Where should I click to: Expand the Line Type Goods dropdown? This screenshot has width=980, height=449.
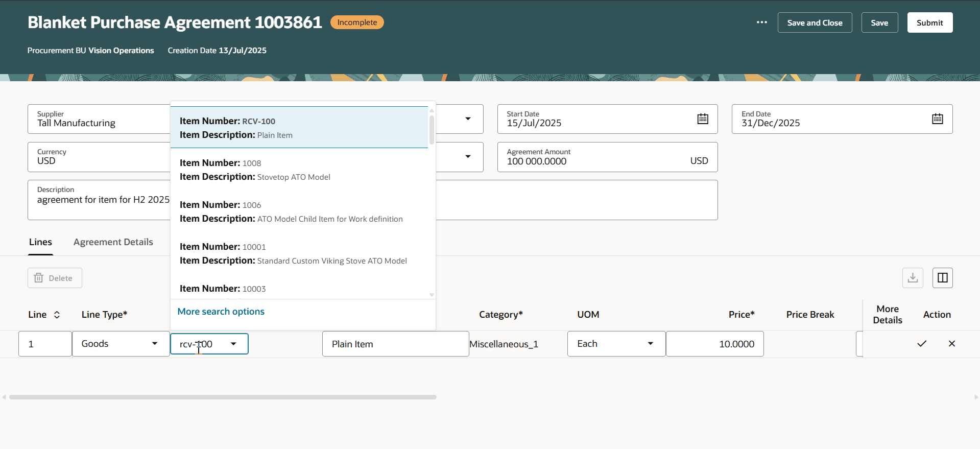[154, 344]
